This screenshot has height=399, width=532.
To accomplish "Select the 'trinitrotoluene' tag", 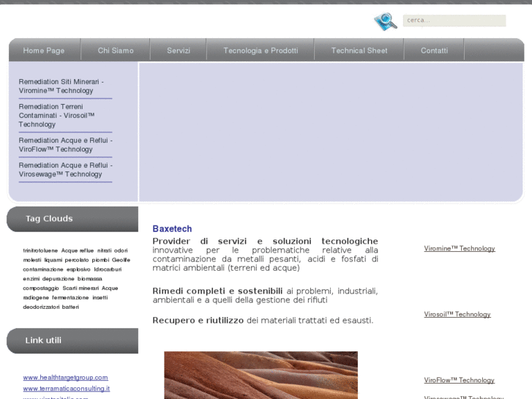I will (x=40, y=250).
